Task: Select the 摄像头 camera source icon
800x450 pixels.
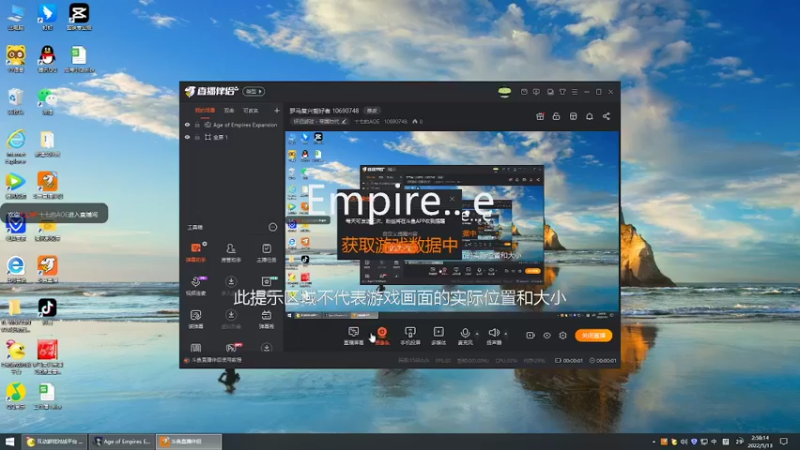Action: click(x=382, y=336)
